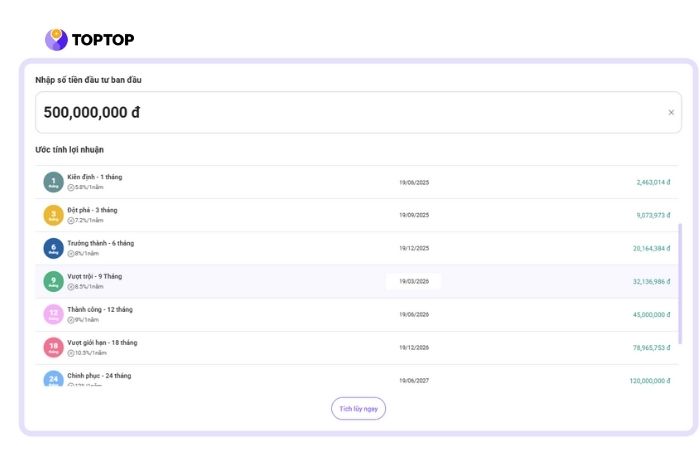This screenshot has height=450, width=700.
Task: Click the TOPTOP logo icon
Action: point(56,39)
